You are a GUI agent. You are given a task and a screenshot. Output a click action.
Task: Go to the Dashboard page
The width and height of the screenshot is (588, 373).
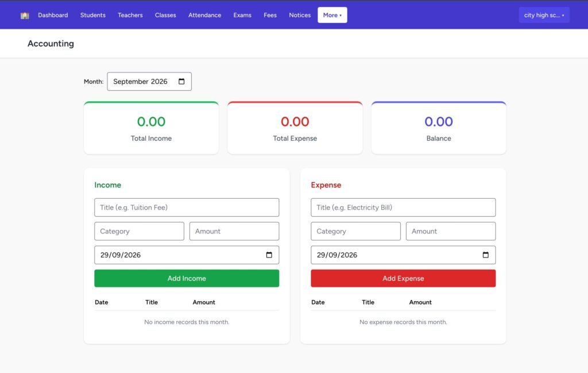pos(53,15)
